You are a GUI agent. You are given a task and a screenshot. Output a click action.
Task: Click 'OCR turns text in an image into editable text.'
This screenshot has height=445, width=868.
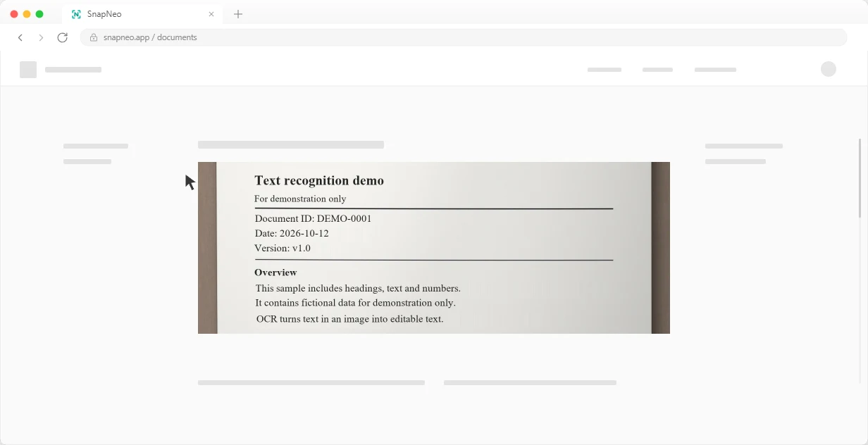[350, 319]
